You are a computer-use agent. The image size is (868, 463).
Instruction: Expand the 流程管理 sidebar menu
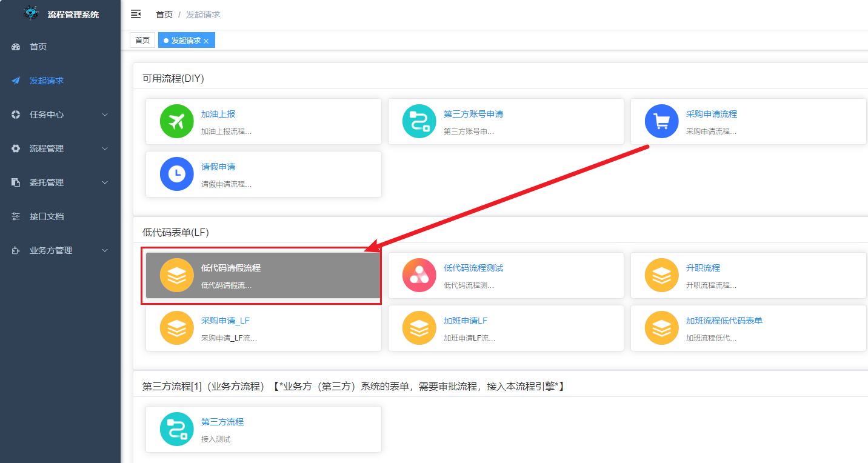60,148
